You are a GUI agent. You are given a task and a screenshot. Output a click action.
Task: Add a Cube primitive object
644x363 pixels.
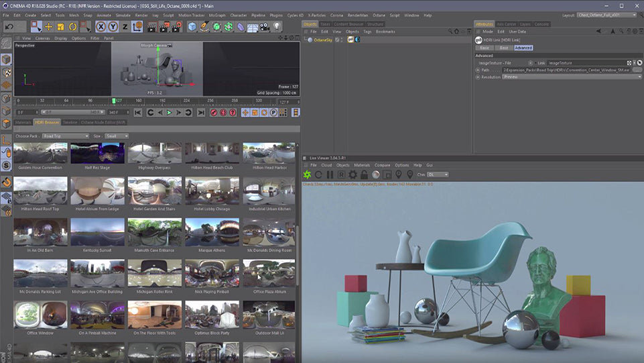pos(192,26)
